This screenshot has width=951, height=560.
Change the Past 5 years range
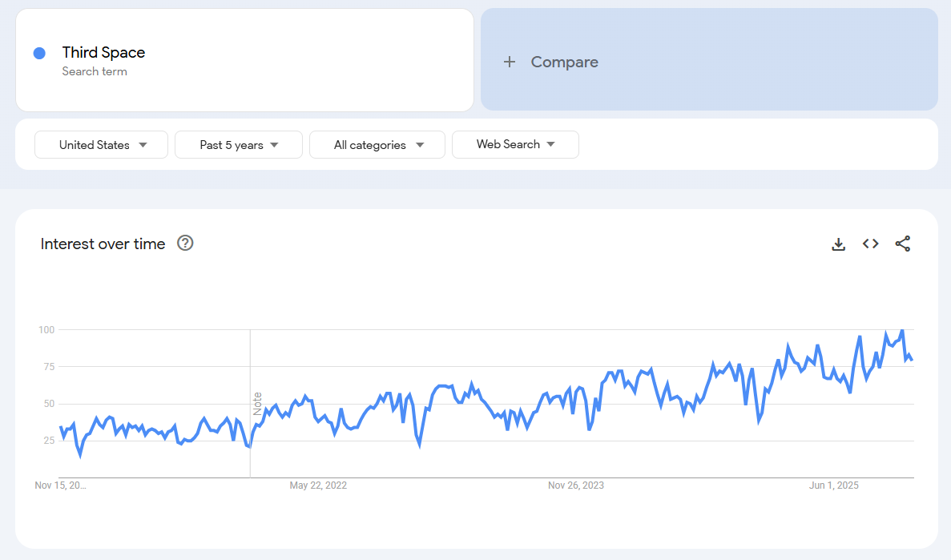click(x=239, y=145)
